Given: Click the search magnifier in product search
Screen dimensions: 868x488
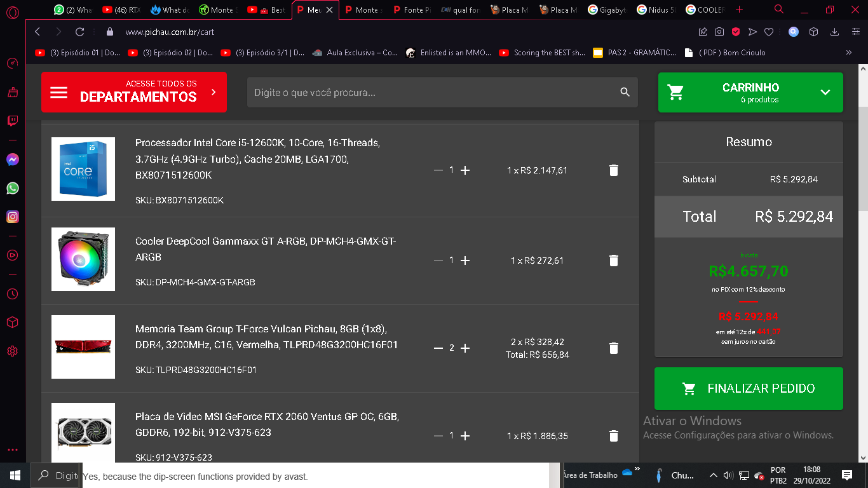Looking at the screenshot, I should (625, 92).
